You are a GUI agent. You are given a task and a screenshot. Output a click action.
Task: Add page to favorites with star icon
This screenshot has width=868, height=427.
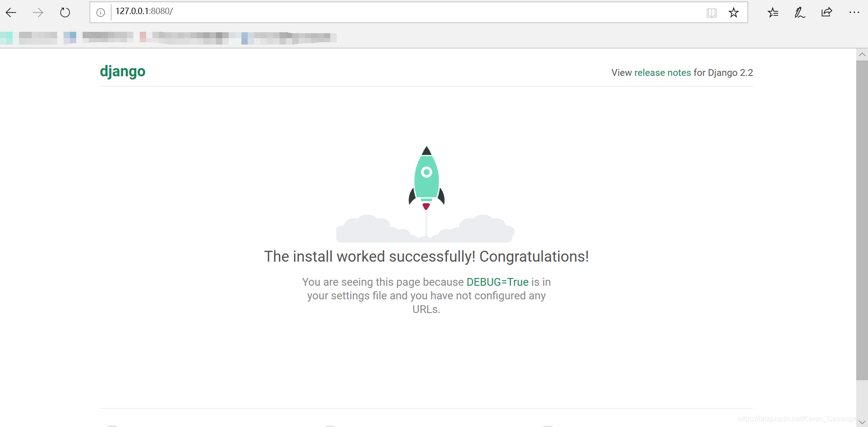[x=734, y=13]
